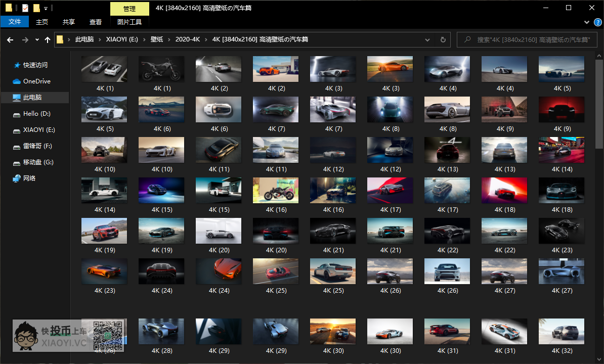Select OneDrive in the navigation pane

(36, 81)
